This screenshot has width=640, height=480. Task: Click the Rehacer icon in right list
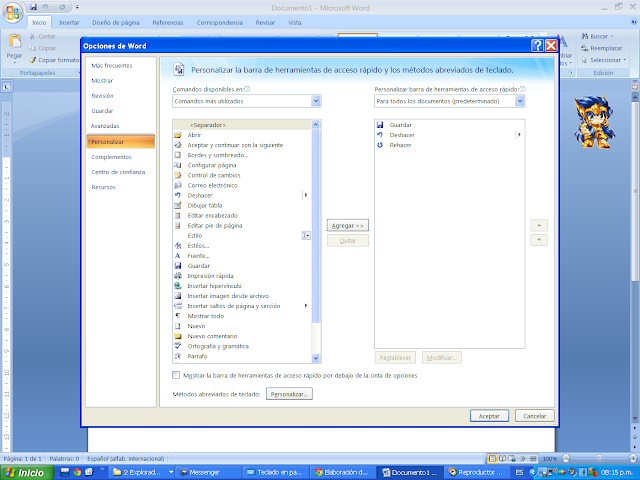[x=380, y=145]
